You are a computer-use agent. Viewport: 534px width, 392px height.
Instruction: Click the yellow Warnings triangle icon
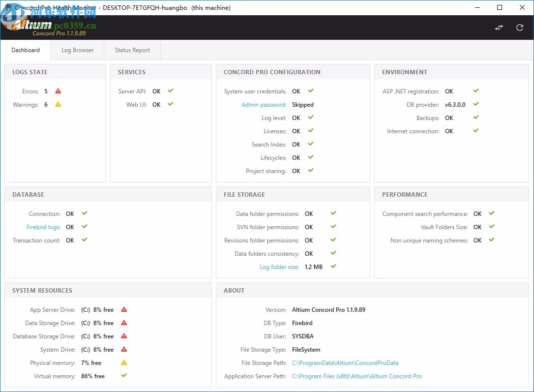(x=58, y=104)
